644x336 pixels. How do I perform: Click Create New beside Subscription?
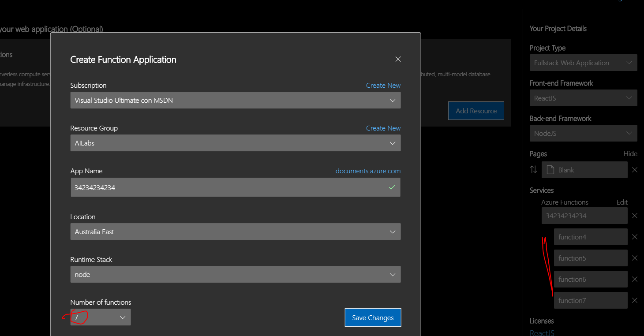click(x=383, y=85)
